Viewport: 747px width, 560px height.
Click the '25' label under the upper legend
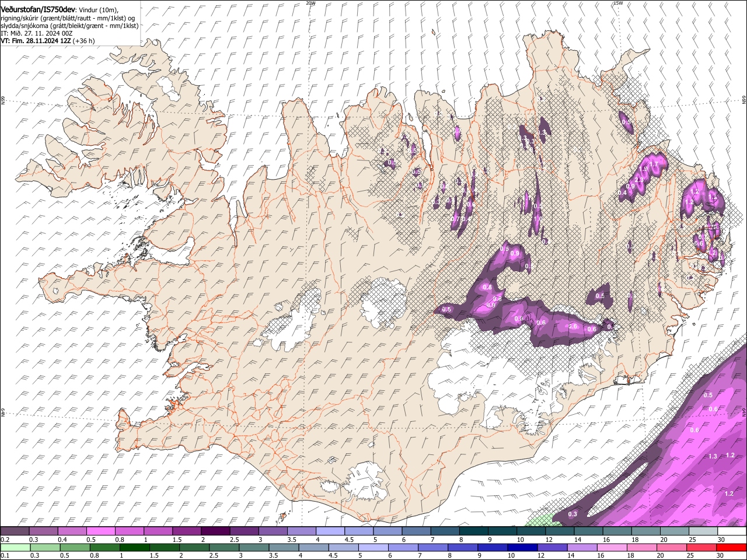[x=692, y=540]
